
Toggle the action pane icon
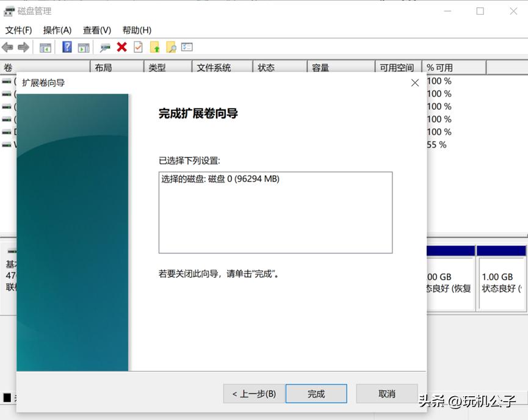point(85,47)
